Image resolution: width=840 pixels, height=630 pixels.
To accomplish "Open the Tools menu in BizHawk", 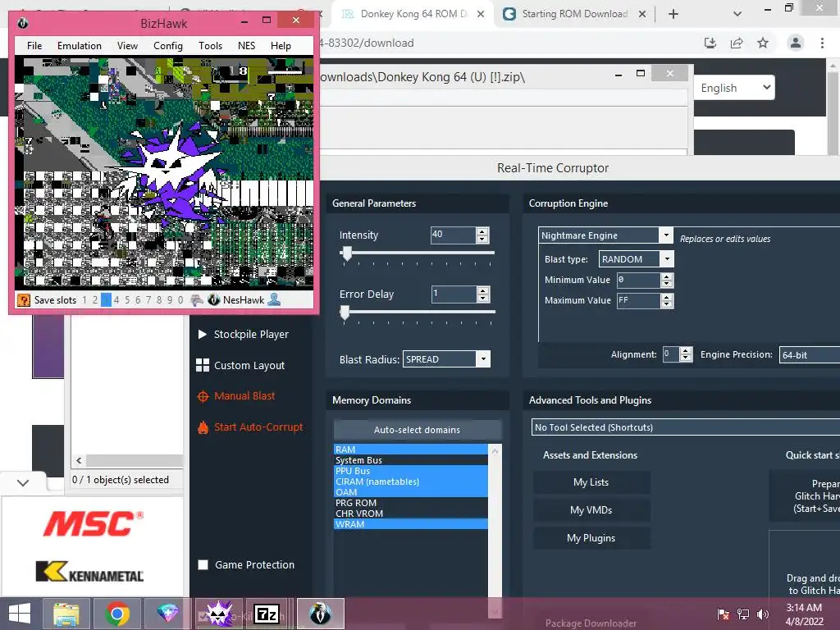I will pyautogui.click(x=210, y=46).
